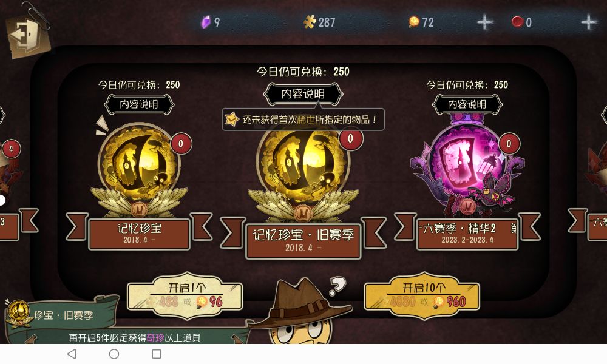Open 内容说明 above 记忆珍宝 orb
The image size is (607, 364).
point(139,104)
